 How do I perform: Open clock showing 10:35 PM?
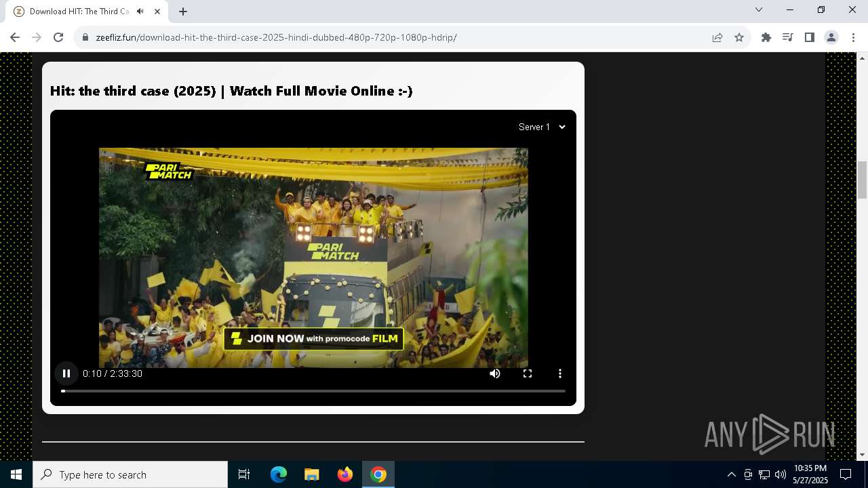tap(810, 474)
